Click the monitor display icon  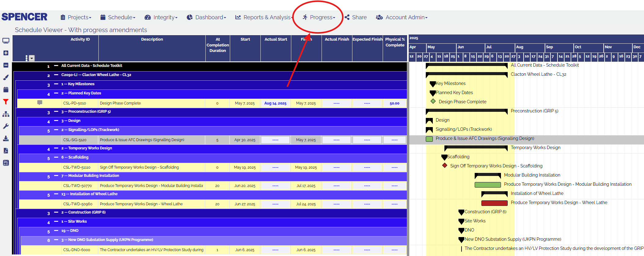[x=6, y=41]
